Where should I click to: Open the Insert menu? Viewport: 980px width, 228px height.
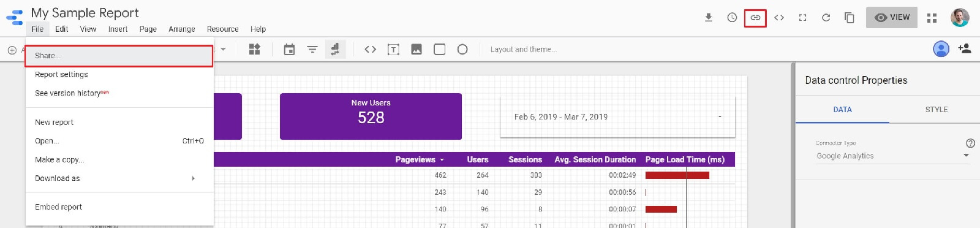coord(118,29)
